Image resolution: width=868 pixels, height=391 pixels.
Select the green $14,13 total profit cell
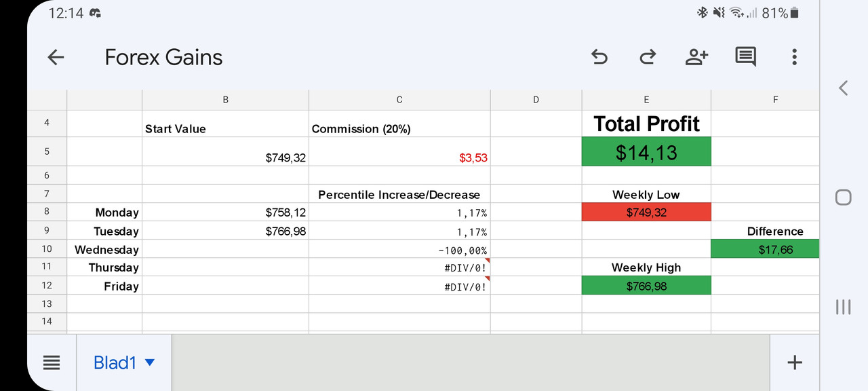(646, 151)
